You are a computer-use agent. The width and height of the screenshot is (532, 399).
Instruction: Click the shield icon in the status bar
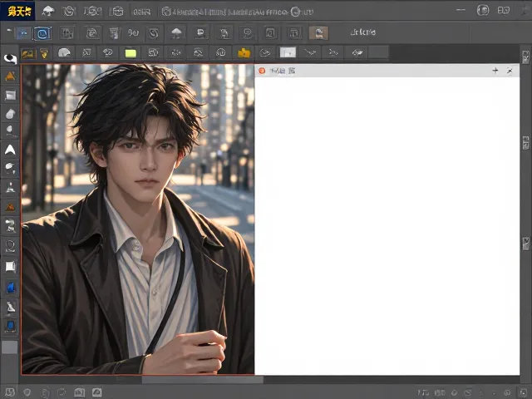[27, 392]
